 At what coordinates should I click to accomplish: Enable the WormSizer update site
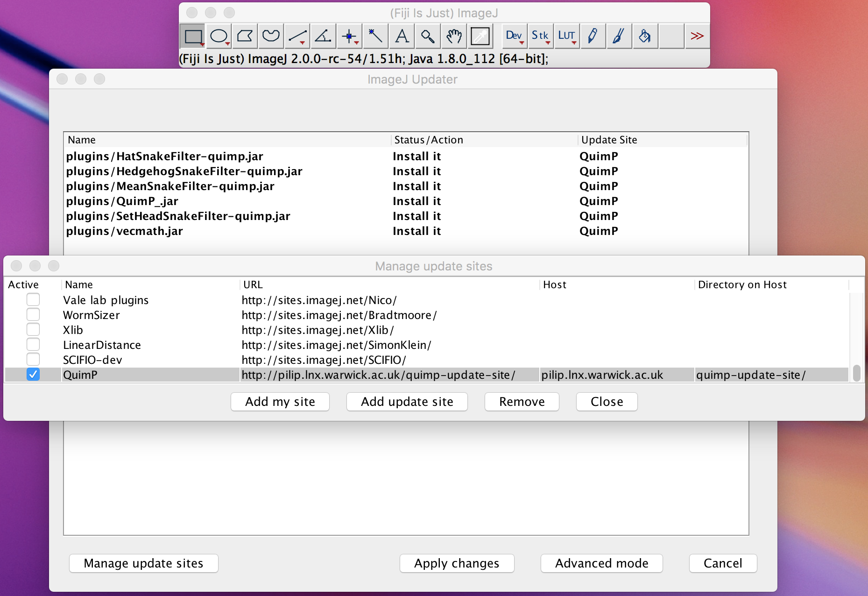[33, 315]
